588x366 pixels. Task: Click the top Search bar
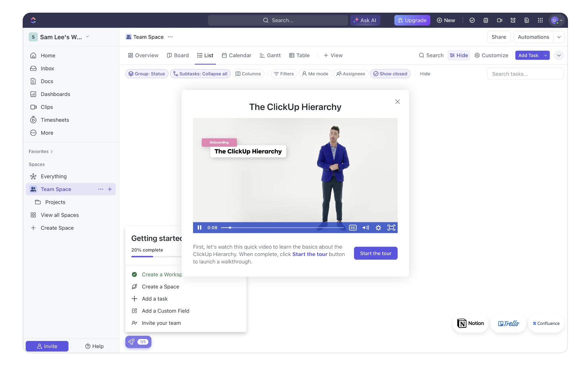(x=278, y=20)
